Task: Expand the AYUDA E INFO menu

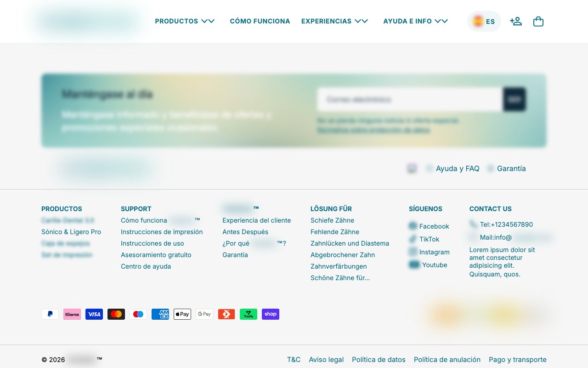Action: click(x=416, y=21)
